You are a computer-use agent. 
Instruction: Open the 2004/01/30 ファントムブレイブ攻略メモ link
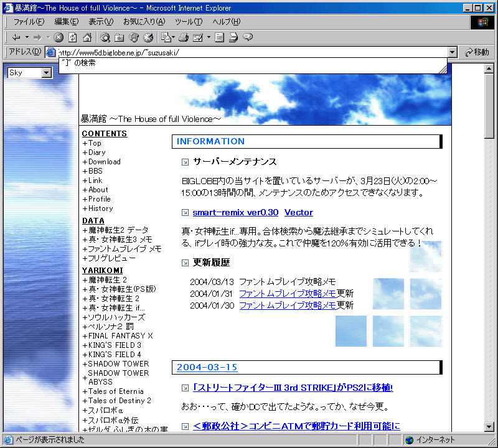click(288, 306)
